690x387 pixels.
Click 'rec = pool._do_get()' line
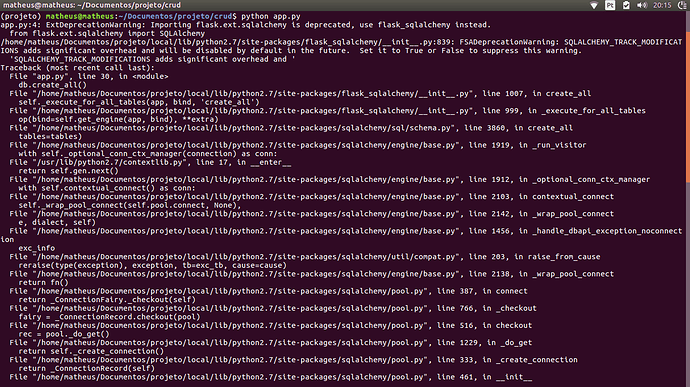(64, 334)
